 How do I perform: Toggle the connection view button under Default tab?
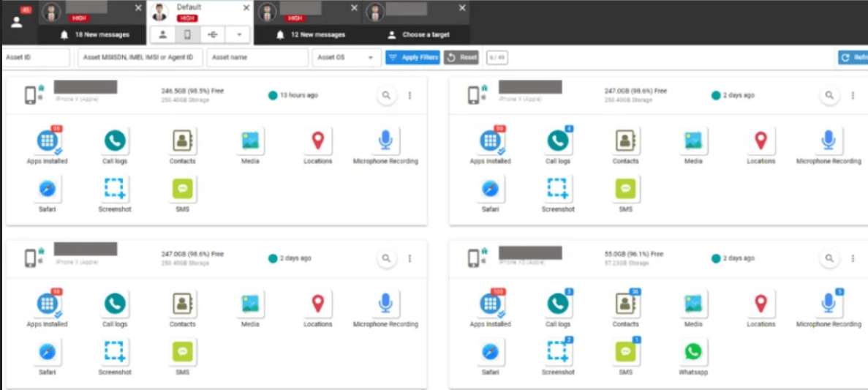(212, 34)
